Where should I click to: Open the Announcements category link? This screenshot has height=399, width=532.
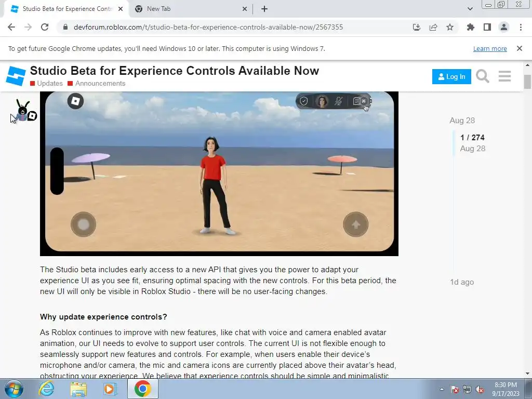(x=97, y=84)
